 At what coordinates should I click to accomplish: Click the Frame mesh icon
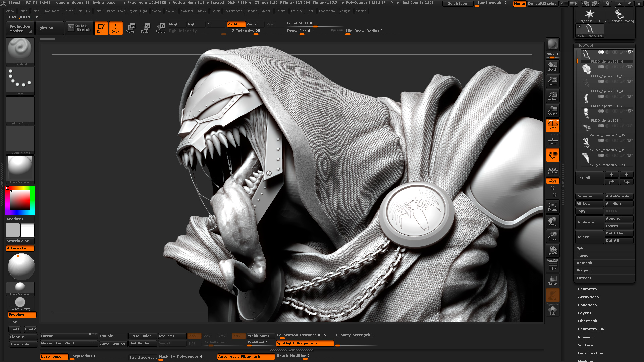(x=552, y=206)
